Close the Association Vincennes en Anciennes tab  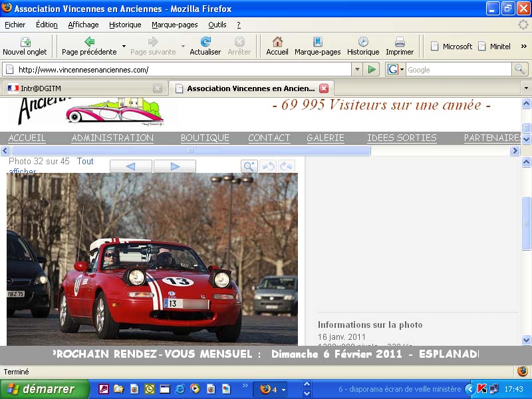[x=324, y=88]
